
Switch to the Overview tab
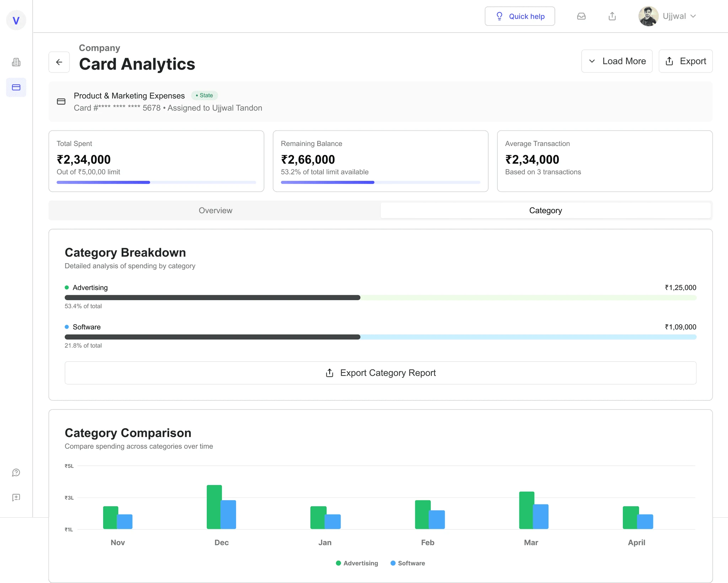pyautogui.click(x=215, y=210)
